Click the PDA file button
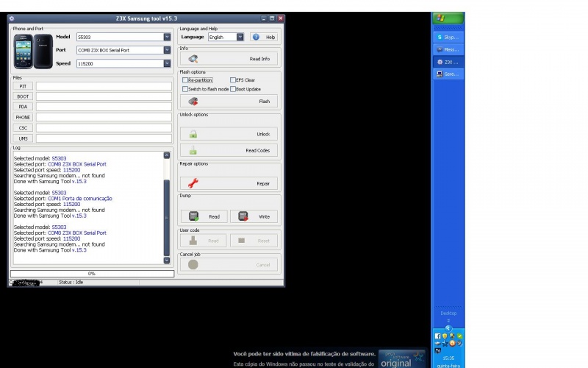Screen dimensions: 588x368 coord(23,107)
